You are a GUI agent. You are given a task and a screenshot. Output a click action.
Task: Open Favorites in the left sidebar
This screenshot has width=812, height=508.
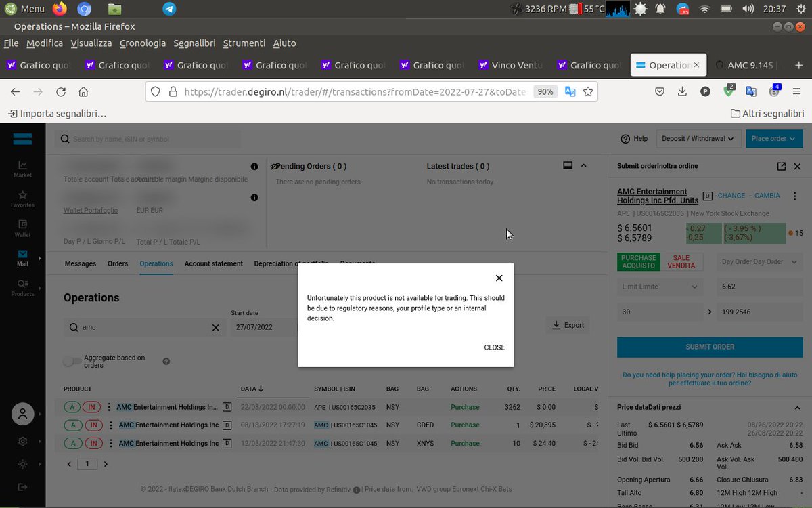(x=22, y=198)
